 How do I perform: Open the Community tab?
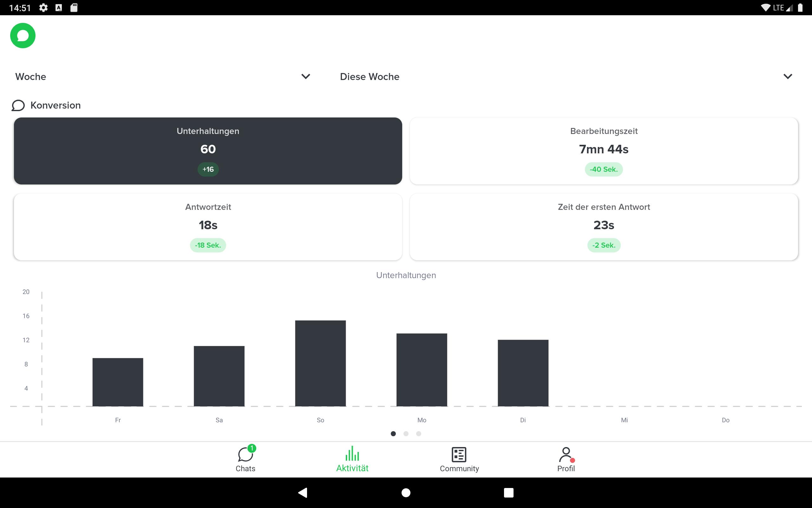(x=459, y=459)
